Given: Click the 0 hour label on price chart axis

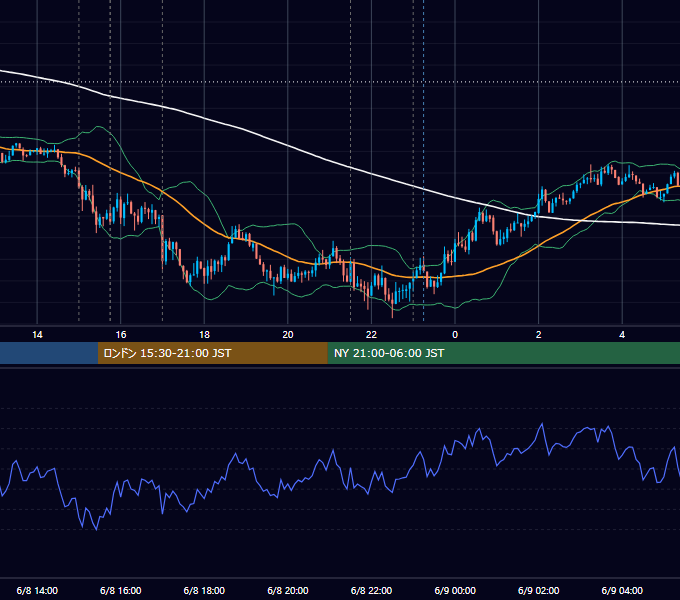Looking at the screenshot, I should click(455, 335).
